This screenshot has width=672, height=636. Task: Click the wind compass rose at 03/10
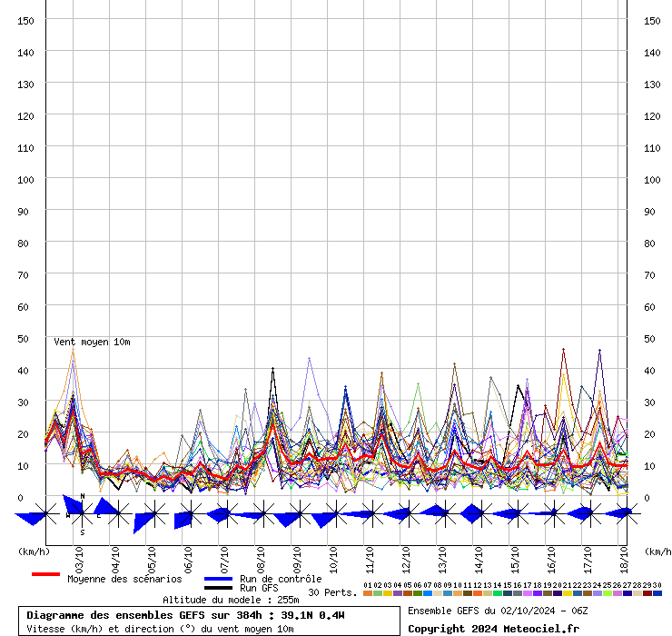point(82,514)
